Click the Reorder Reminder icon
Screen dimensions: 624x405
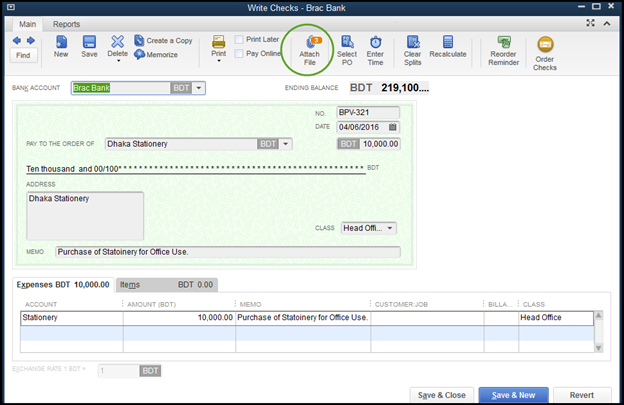pos(501,42)
